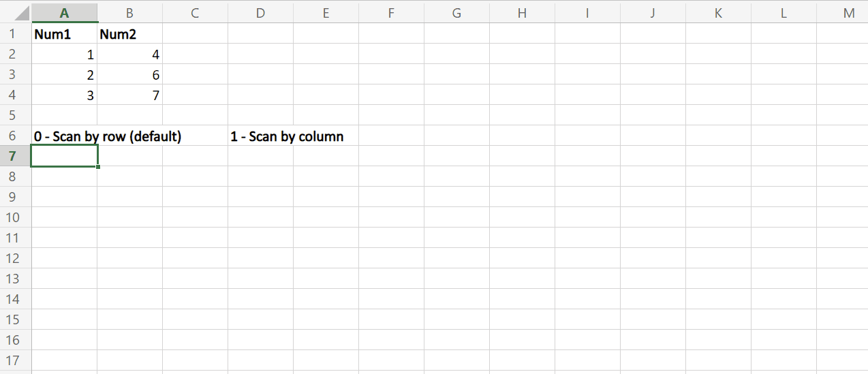This screenshot has height=374, width=868.
Task: Click the cell containing value 7
Action: pos(129,95)
